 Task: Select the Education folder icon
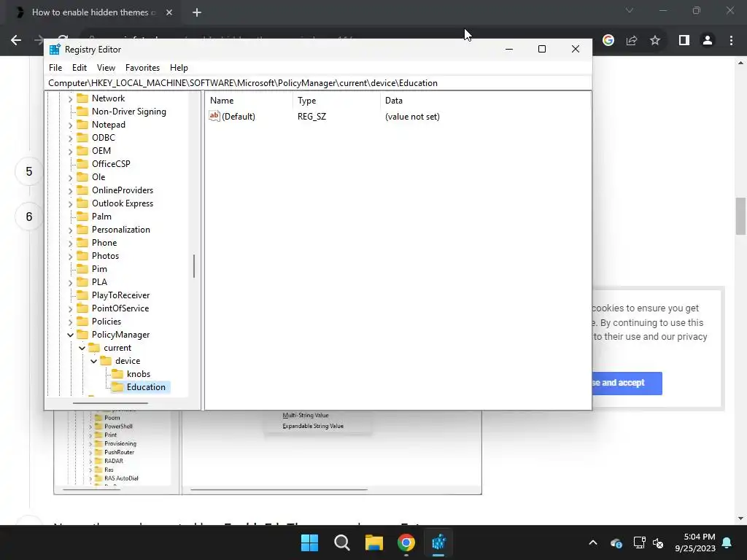coord(117,386)
